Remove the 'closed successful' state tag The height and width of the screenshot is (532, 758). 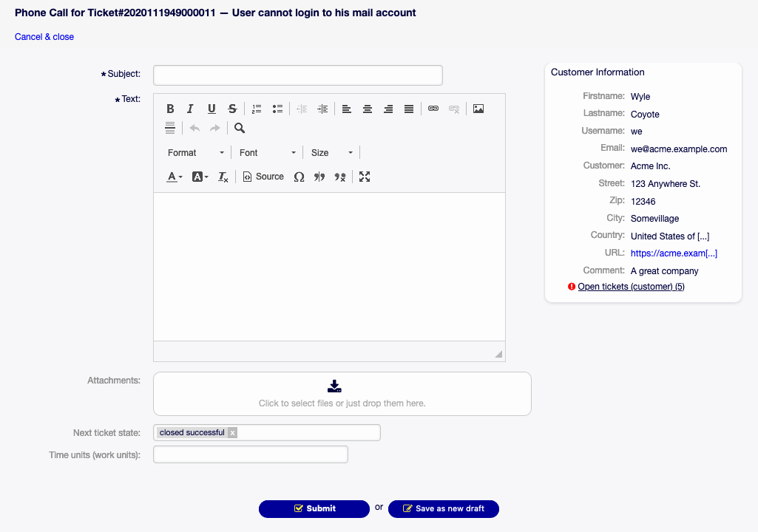(232, 433)
